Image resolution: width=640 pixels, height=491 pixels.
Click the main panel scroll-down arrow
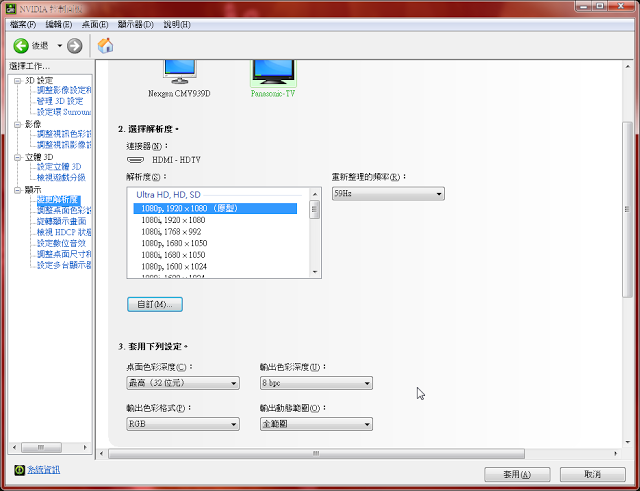[627, 442]
